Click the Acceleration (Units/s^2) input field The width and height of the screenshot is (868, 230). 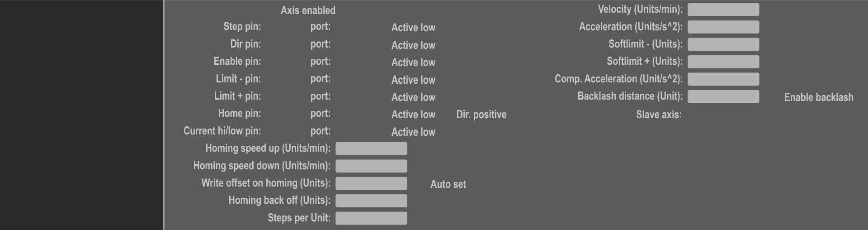click(x=723, y=27)
